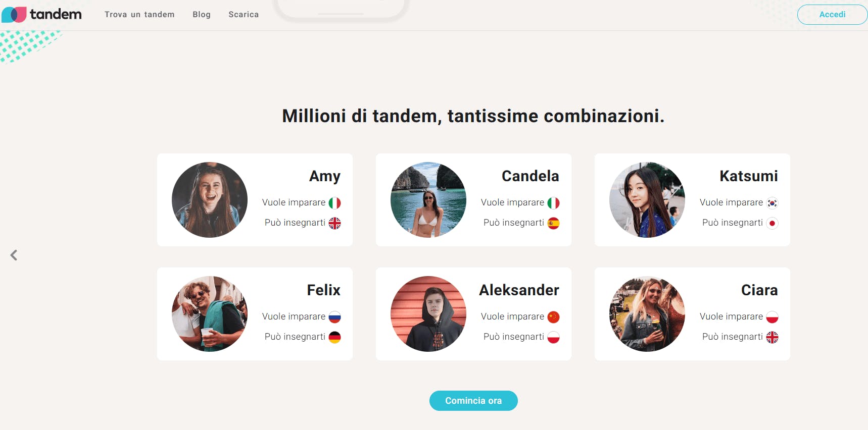
Task: Open Amy's profile photo
Action: point(210,200)
